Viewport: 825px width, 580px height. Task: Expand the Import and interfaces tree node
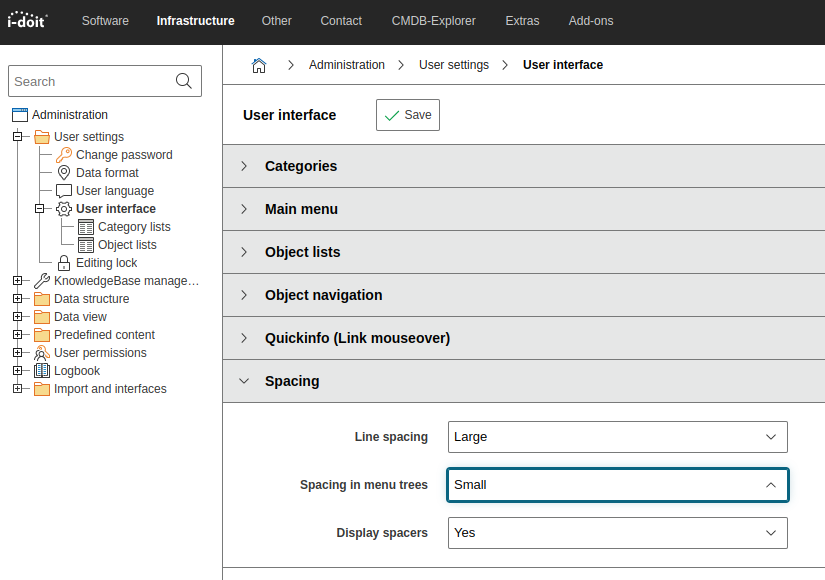[17, 388]
